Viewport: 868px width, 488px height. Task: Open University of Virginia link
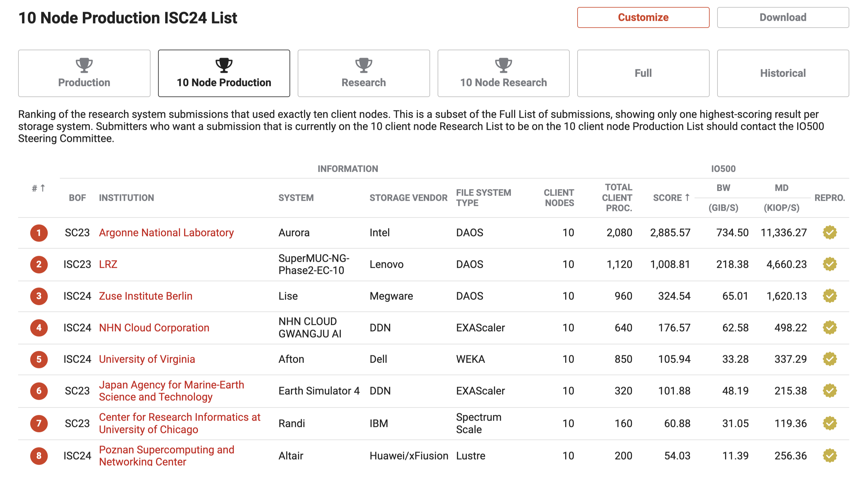[147, 359]
